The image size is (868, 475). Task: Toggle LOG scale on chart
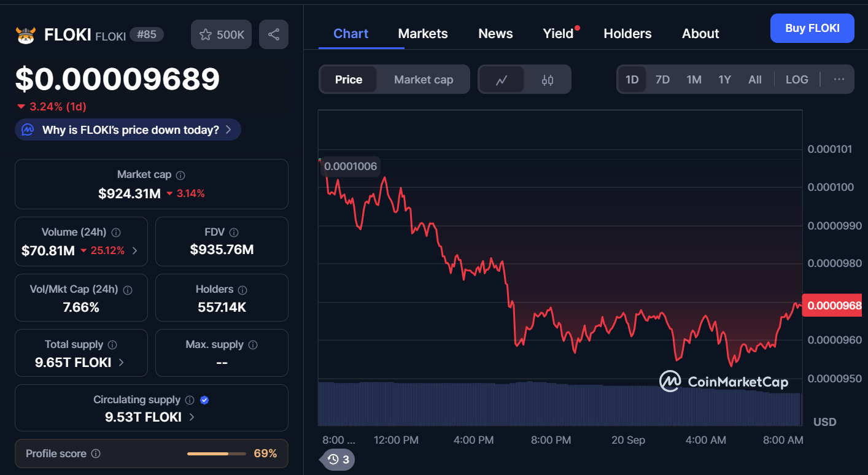[x=797, y=80]
